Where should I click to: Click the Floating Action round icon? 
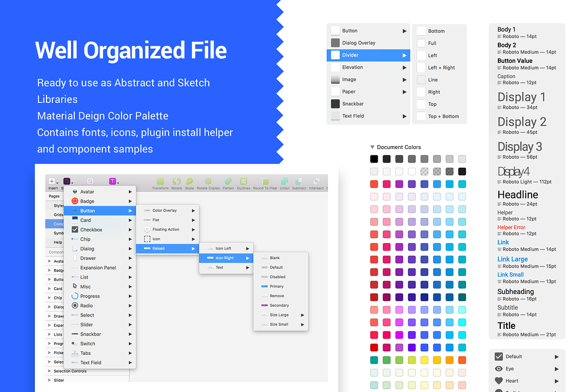[147, 229]
